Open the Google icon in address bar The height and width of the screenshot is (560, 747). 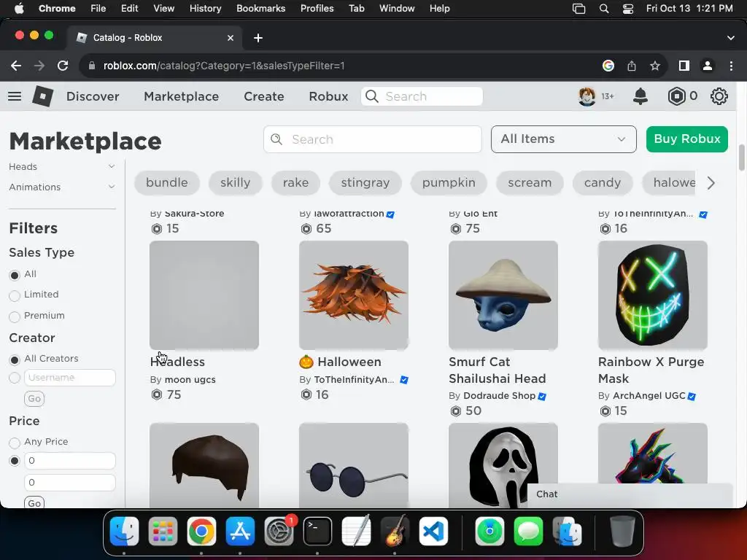(608, 66)
